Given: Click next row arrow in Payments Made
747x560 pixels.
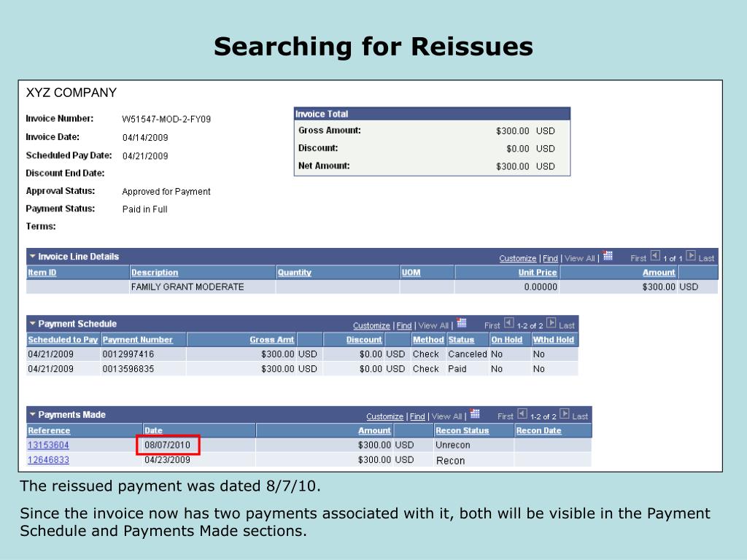Looking at the screenshot, I should (x=565, y=415).
